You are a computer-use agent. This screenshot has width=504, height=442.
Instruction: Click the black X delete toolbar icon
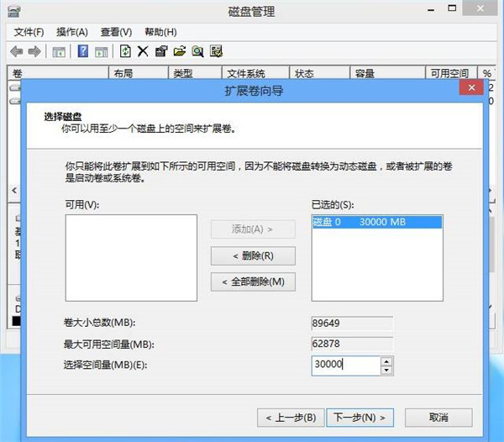[143, 51]
